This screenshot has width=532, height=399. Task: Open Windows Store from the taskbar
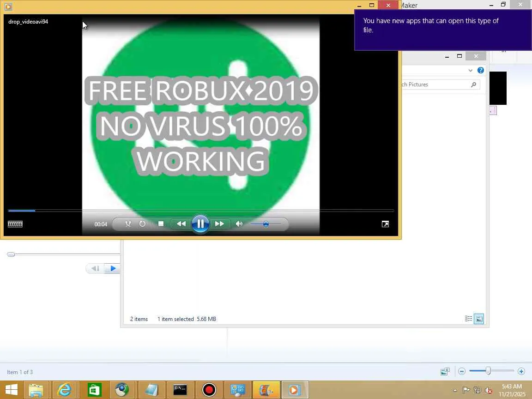(x=94, y=390)
